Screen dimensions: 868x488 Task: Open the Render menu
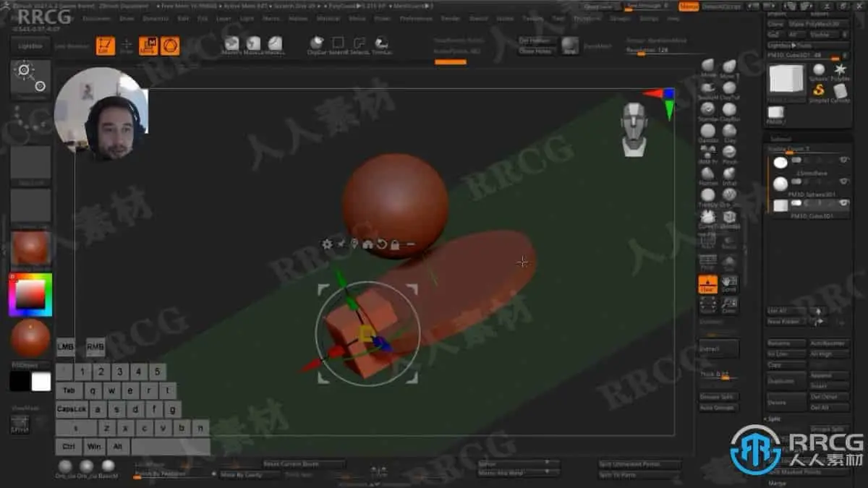pyautogui.click(x=450, y=18)
